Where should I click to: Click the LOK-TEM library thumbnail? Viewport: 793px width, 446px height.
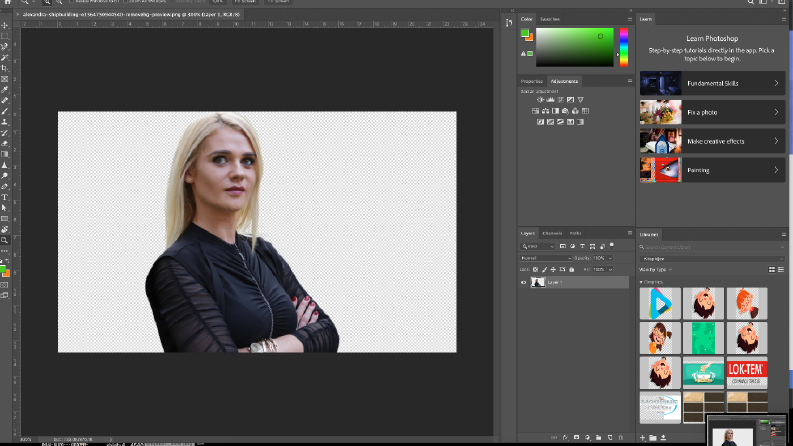(747, 373)
